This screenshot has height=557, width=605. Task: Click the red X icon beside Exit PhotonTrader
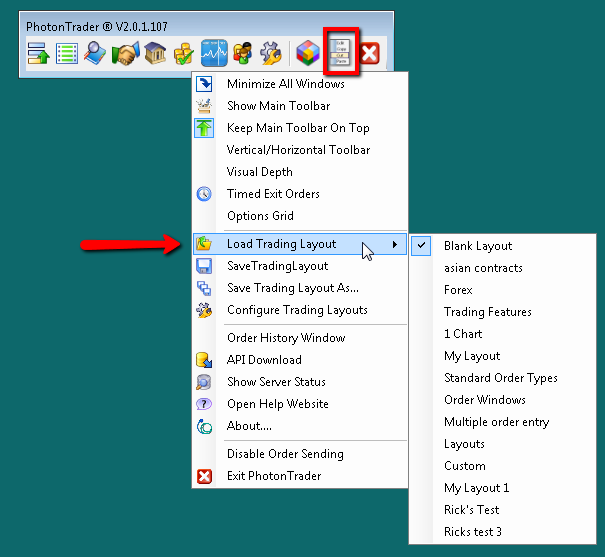tap(204, 476)
